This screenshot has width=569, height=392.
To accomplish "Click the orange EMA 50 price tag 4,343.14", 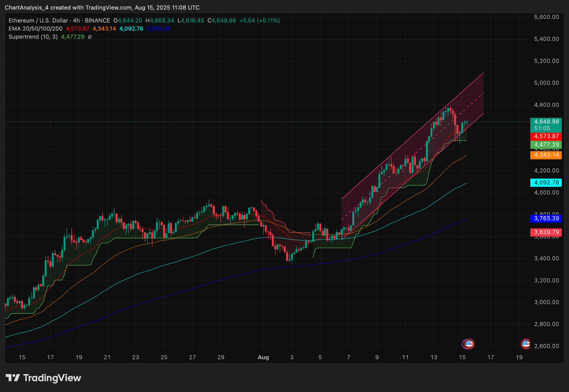I will pos(546,155).
